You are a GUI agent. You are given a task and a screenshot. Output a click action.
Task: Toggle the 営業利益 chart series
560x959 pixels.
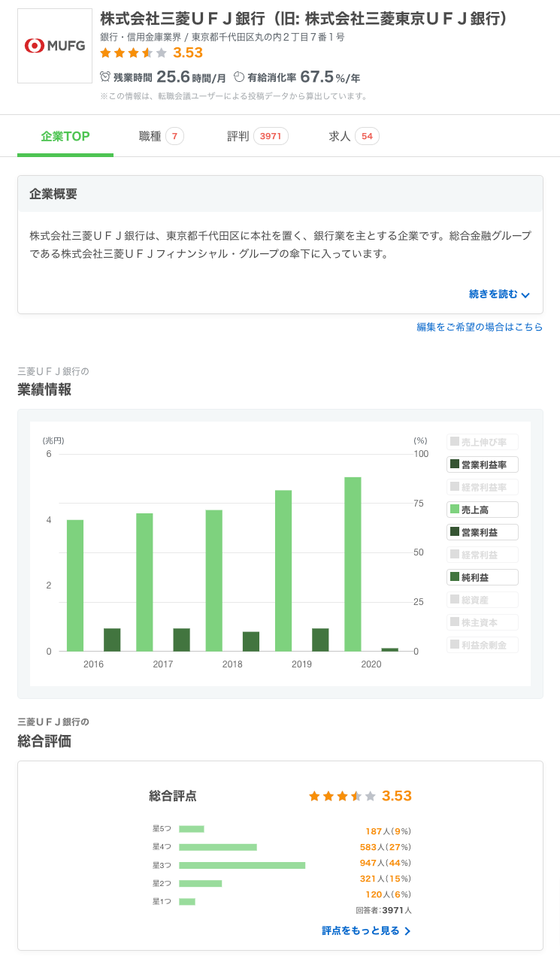tap(483, 532)
